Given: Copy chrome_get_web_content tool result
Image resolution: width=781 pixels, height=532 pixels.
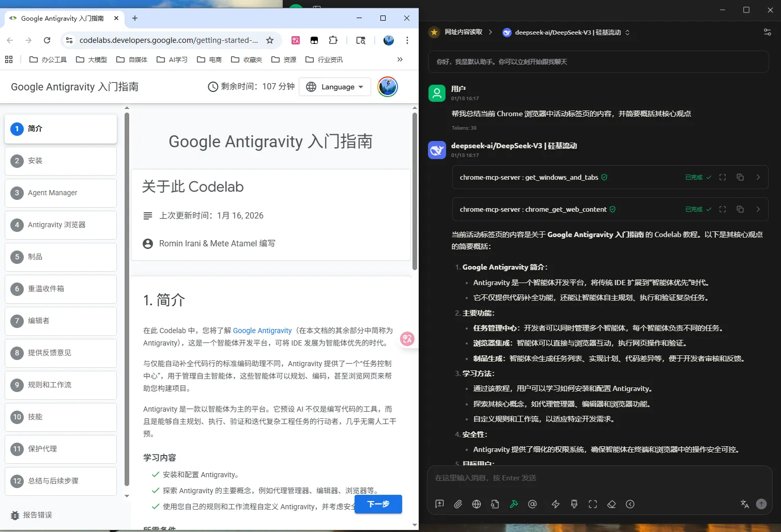Looking at the screenshot, I should click(x=740, y=209).
